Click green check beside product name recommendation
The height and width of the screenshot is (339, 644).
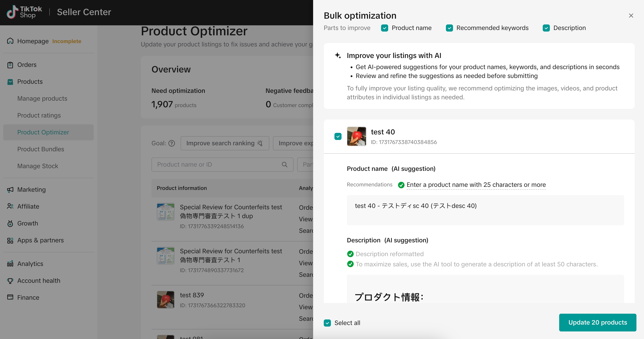401,185
